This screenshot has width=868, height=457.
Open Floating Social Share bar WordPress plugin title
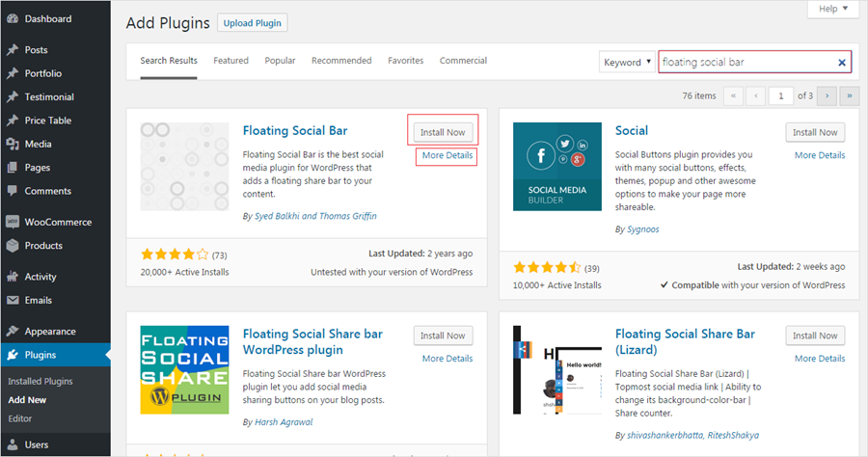coord(312,342)
